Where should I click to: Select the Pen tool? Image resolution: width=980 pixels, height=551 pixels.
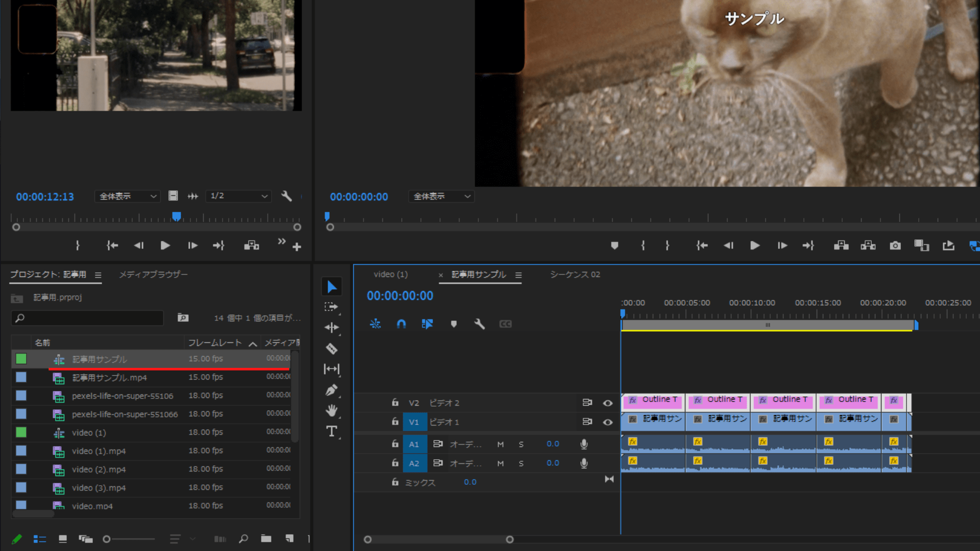(332, 390)
